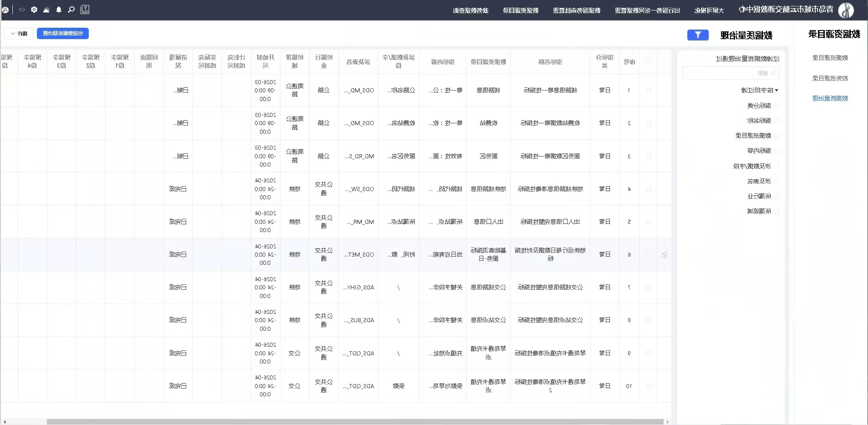868x425 pixels.
Task: Click the 收费站 catalog cell in row 2
Action: pyautogui.click(x=488, y=123)
